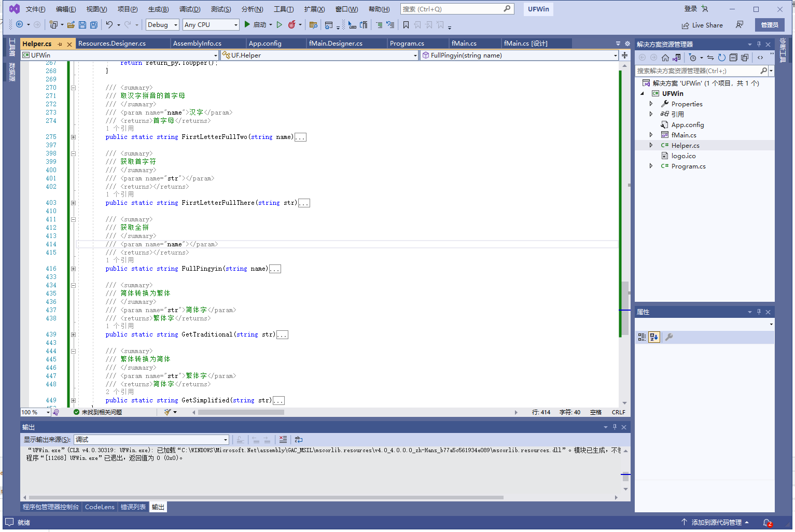
Task: Click the Save All icon
Action: (x=94, y=24)
